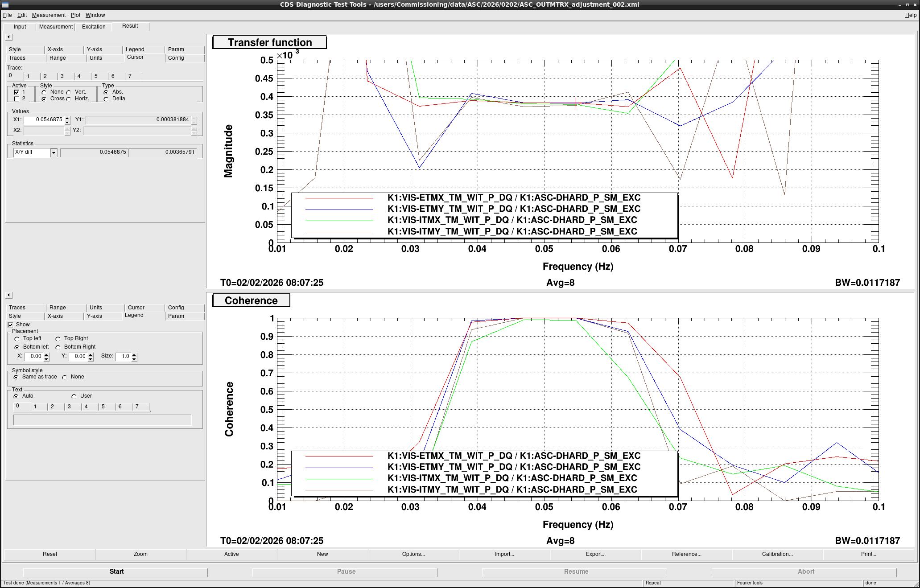Decrease legend X placement with down stepper
The height and width of the screenshot is (588, 920).
coord(46,358)
